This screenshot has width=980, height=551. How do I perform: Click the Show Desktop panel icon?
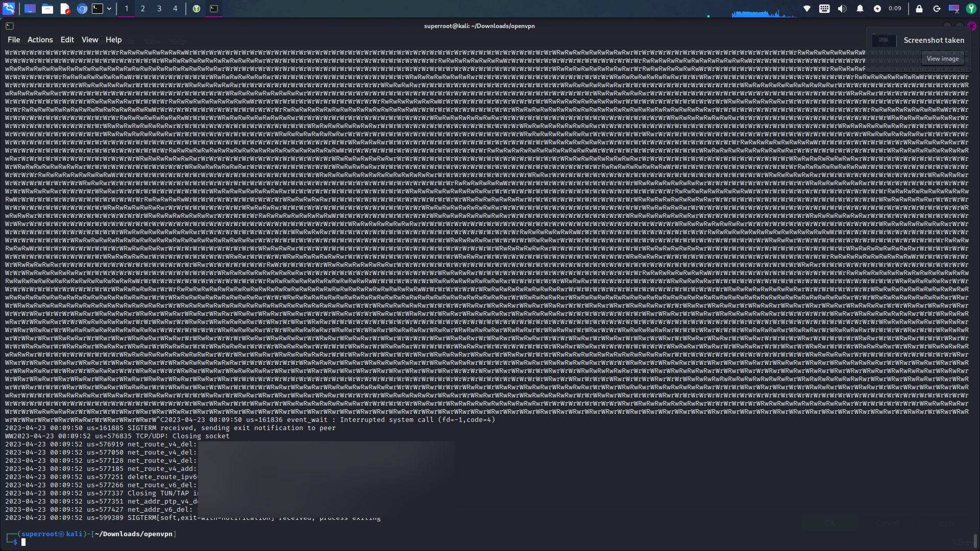30,9
